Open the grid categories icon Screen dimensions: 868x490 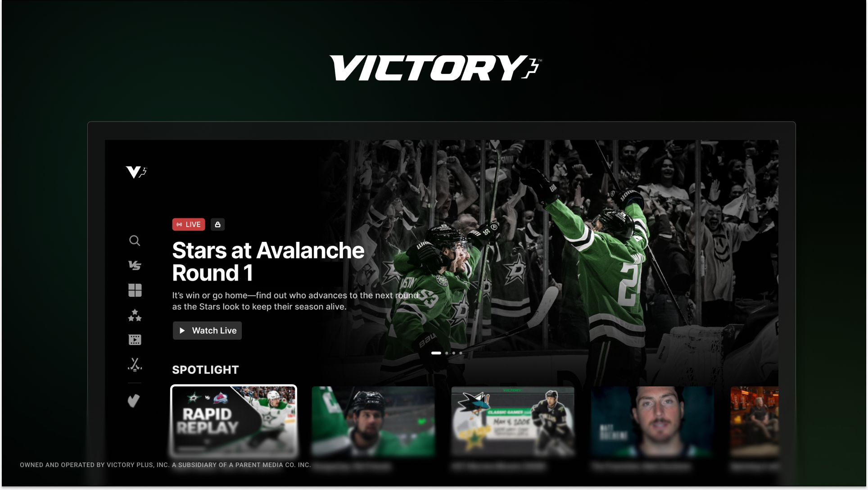click(135, 290)
